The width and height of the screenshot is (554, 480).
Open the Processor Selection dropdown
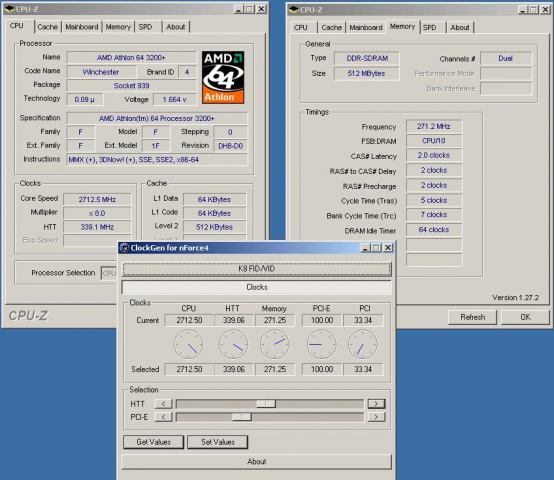[x=109, y=273]
